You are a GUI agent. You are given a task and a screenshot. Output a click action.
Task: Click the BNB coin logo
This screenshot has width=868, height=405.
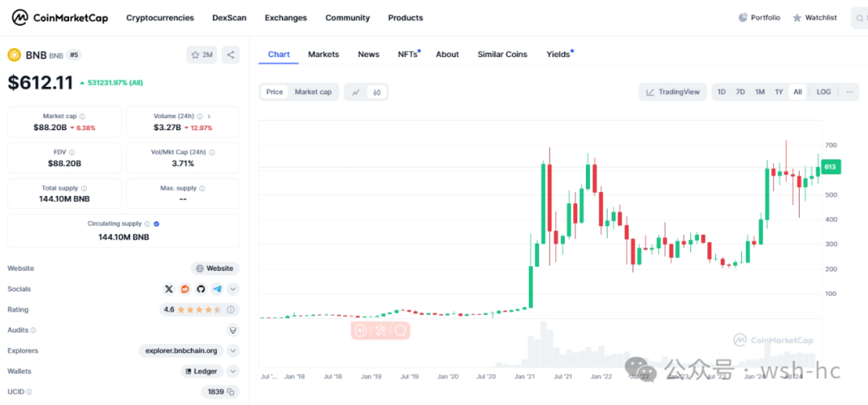14,55
